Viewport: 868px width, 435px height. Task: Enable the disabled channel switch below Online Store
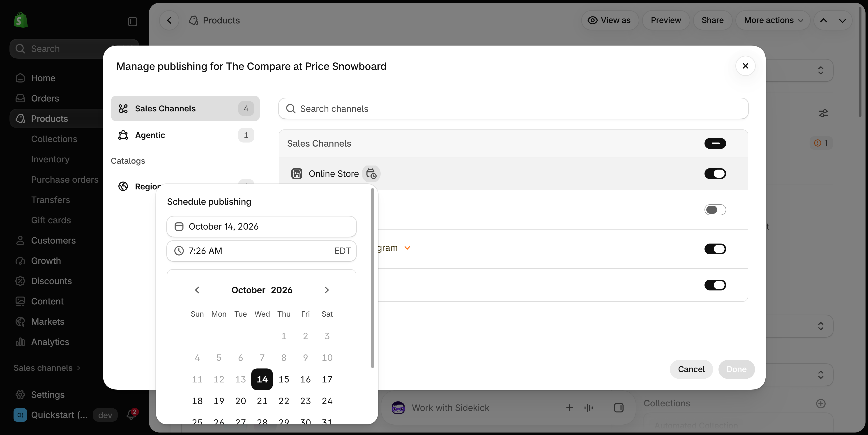pyautogui.click(x=715, y=209)
